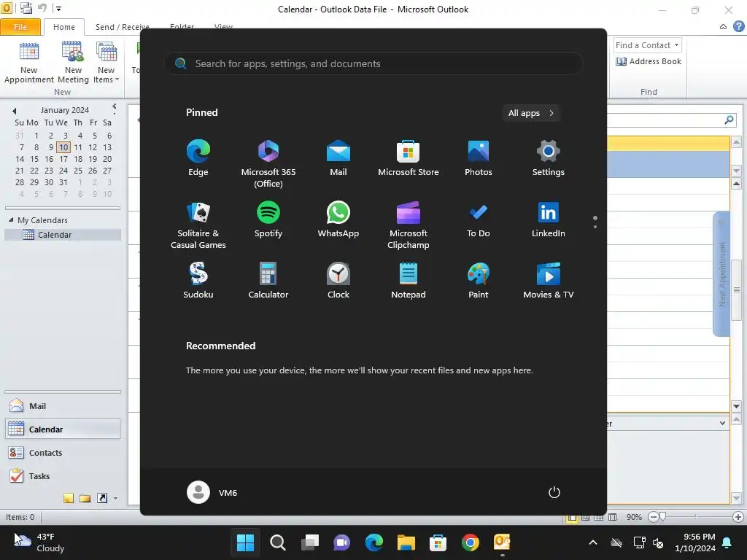The width and height of the screenshot is (747, 560).
Task: Launch the Sudoku game
Action: [198, 281]
